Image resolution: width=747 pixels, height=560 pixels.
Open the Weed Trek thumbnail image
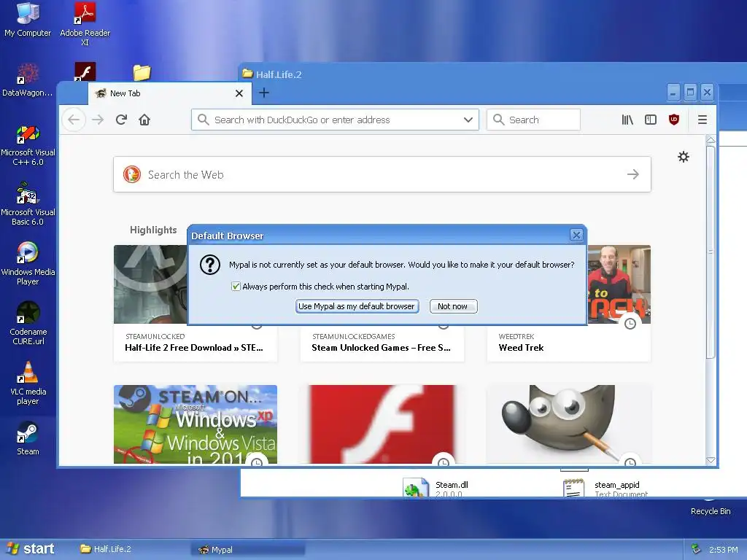point(619,284)
